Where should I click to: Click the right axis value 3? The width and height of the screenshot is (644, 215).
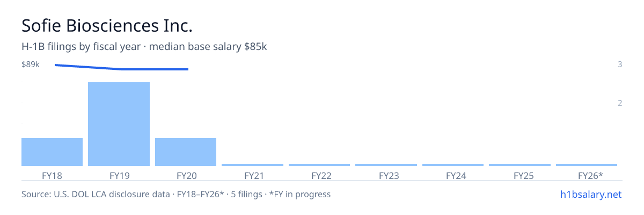pyautogui.click(x=620, y=64)
